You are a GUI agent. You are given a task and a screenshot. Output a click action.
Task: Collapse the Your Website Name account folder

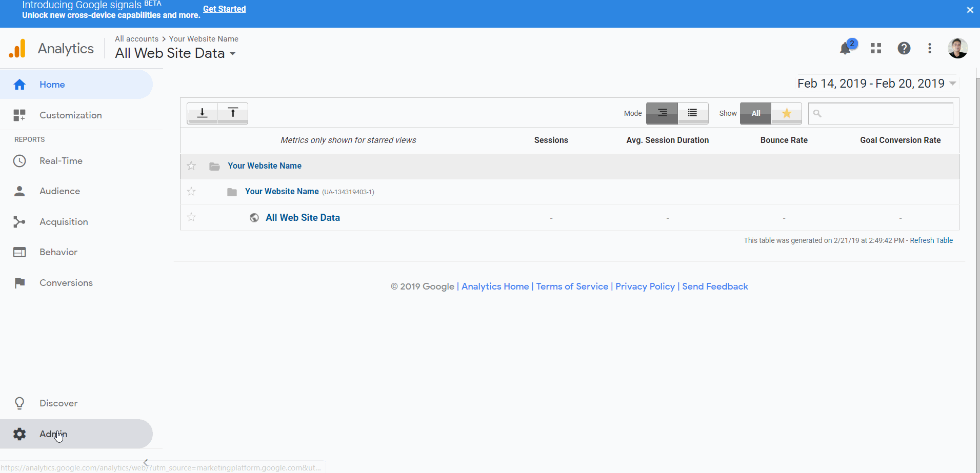(215, 166)
